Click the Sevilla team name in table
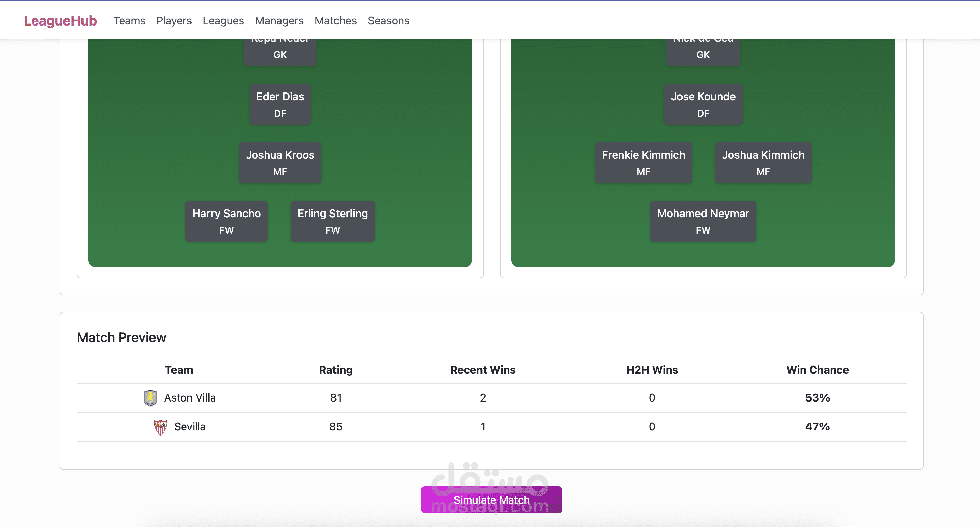This screenshot has height=527, width=980. coord(190,427)
